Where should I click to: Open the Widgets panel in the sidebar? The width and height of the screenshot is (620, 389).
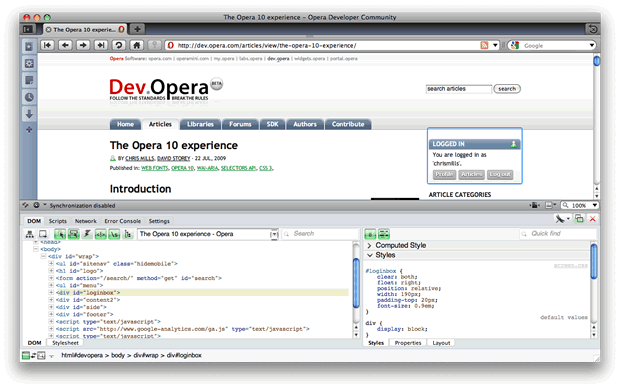pos(29,63)
